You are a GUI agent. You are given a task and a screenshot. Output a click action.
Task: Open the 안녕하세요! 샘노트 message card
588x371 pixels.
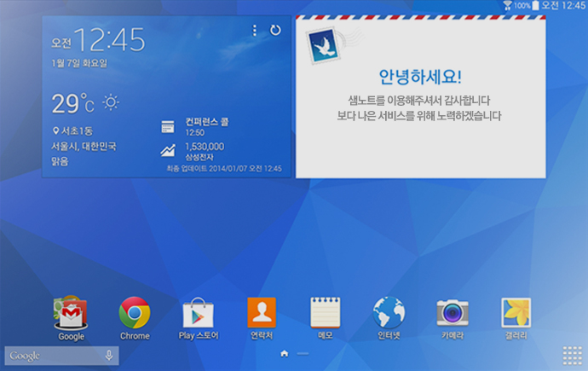click(x=419, y=96)
